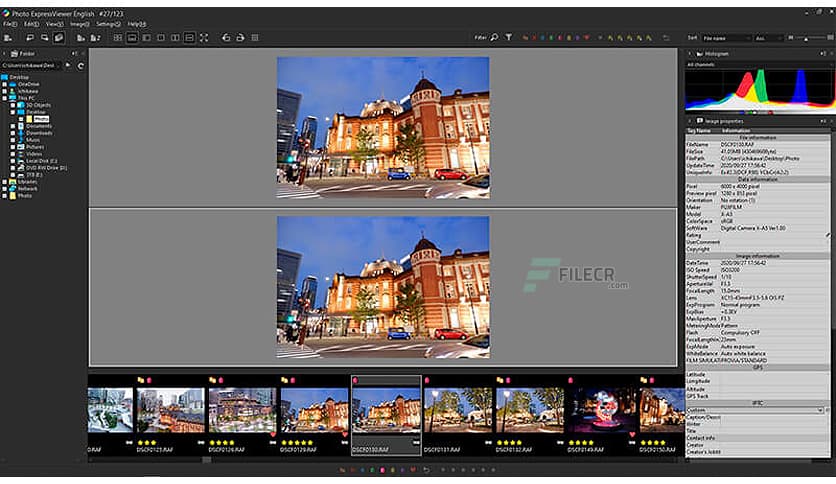Expand the Libraries tree node
Screen dimensions: 836x484
(5, 182)
